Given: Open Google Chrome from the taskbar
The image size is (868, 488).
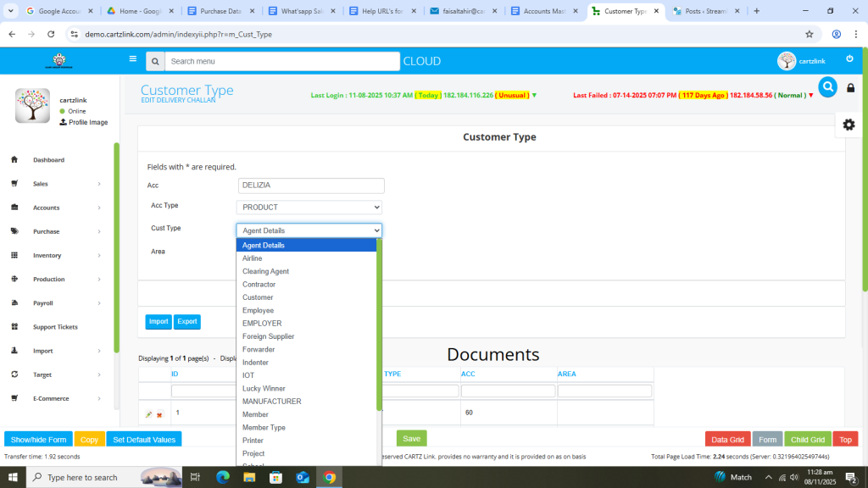Looking at the screenshot, I should tap(329, 477).
